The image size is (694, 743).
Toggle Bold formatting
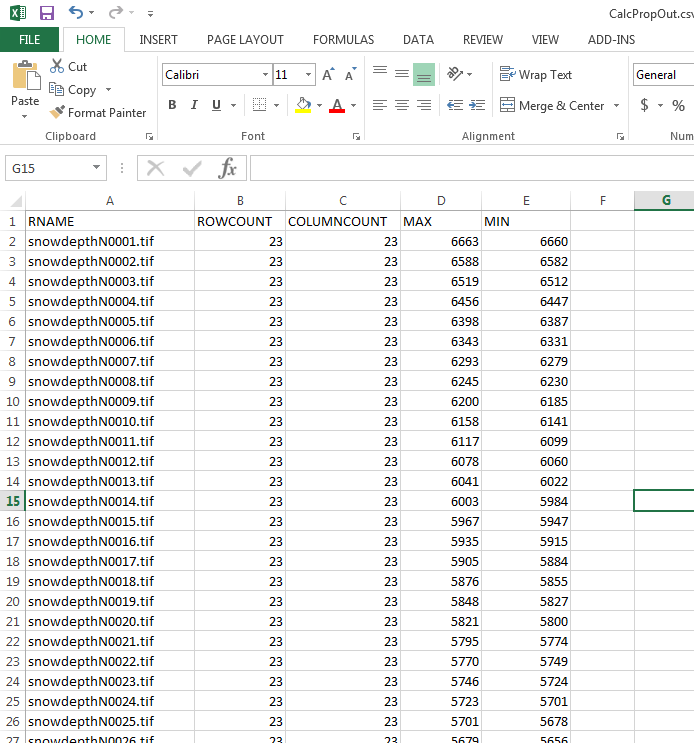[x=172, y=105]
